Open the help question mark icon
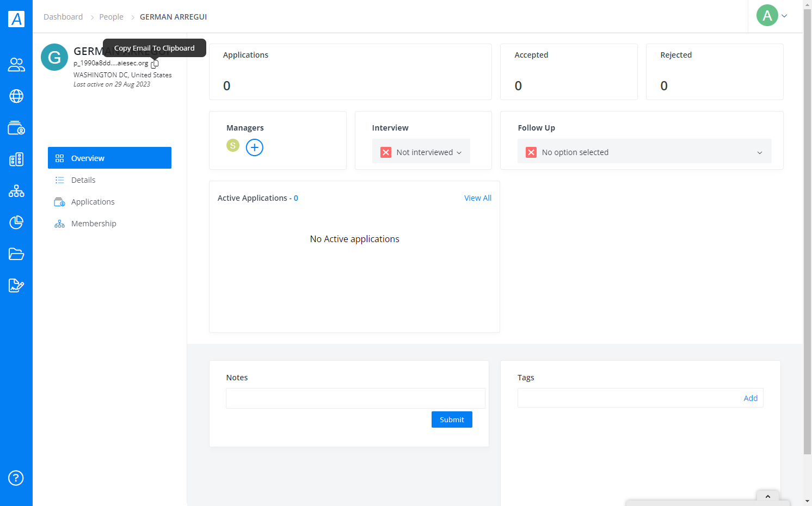Viewport: 812px width, 506px height. 16,478
